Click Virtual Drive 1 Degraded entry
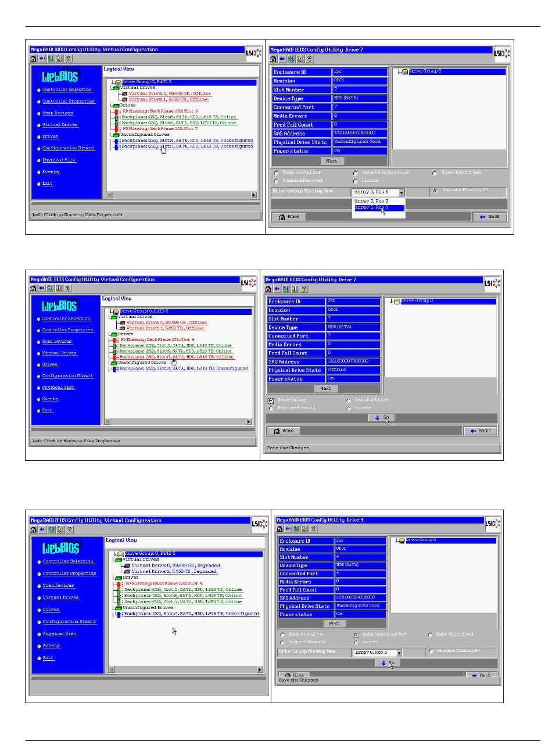 pos(174,572)
